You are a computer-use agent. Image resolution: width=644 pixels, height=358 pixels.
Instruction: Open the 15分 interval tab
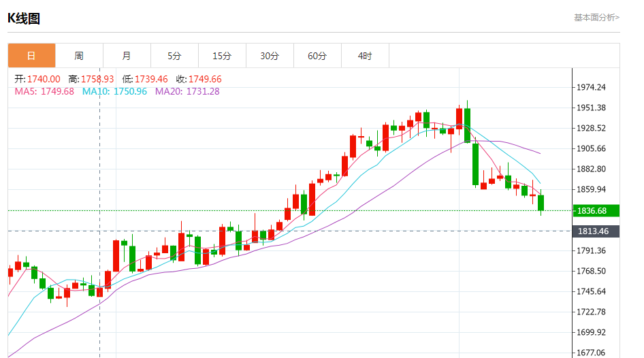222,56
